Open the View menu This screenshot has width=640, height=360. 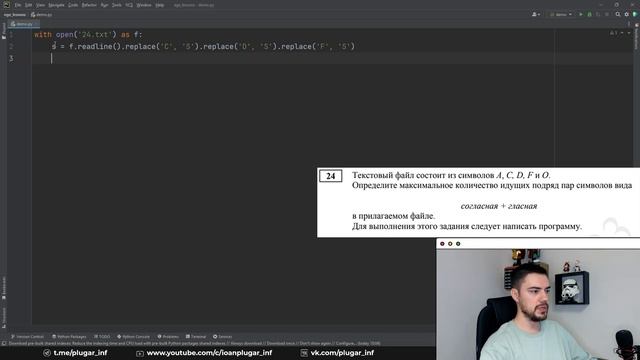[40, 5]
